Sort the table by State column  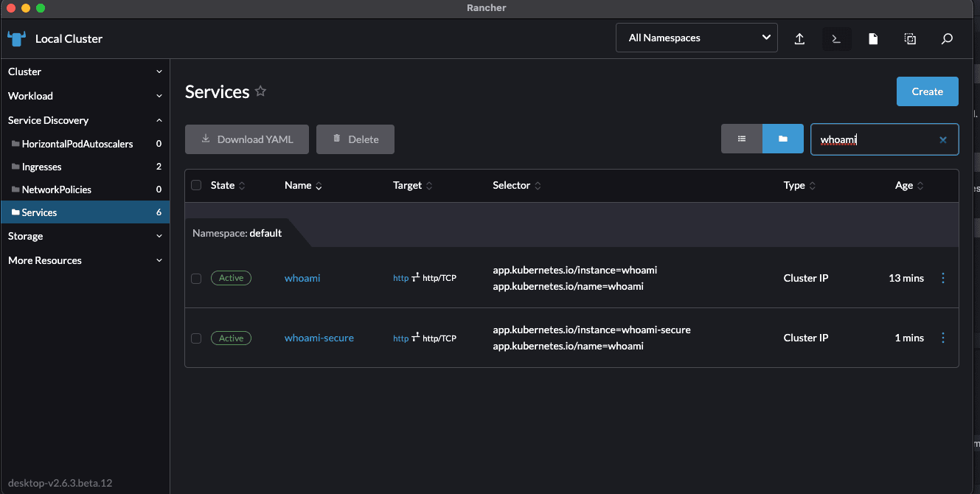tap(228, 185)
